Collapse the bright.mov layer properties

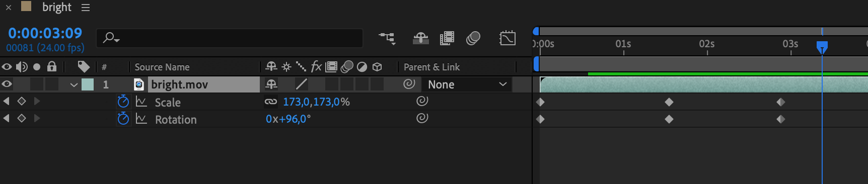coord(74,84)
